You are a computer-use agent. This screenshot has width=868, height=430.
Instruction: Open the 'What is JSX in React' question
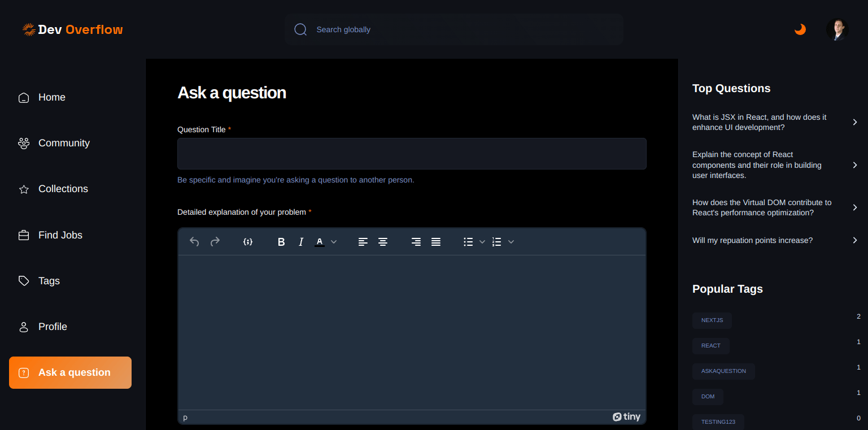759,122
